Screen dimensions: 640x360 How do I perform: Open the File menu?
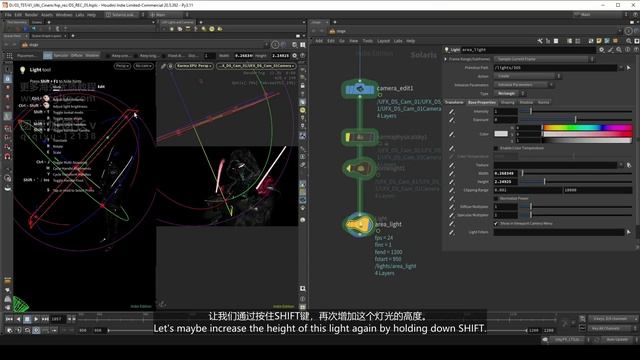(x=8, y=15)
